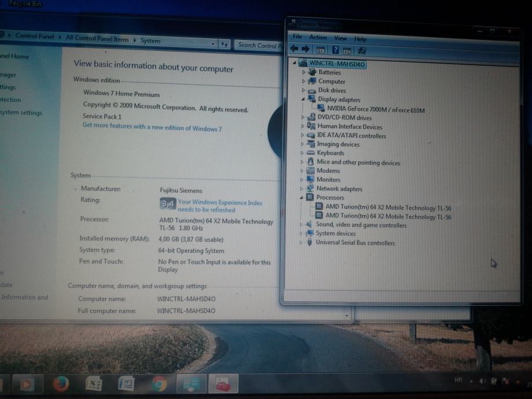
Task: Open Excel from the taskbar
Action: point(94,384)
